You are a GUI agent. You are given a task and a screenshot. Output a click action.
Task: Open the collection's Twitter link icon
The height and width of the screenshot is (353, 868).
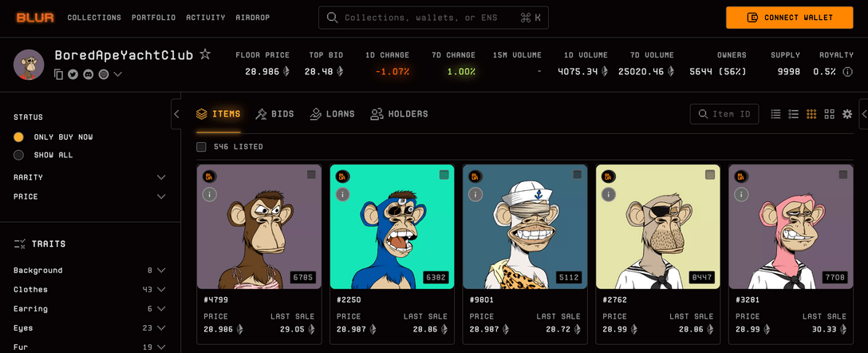pos(73,74)
